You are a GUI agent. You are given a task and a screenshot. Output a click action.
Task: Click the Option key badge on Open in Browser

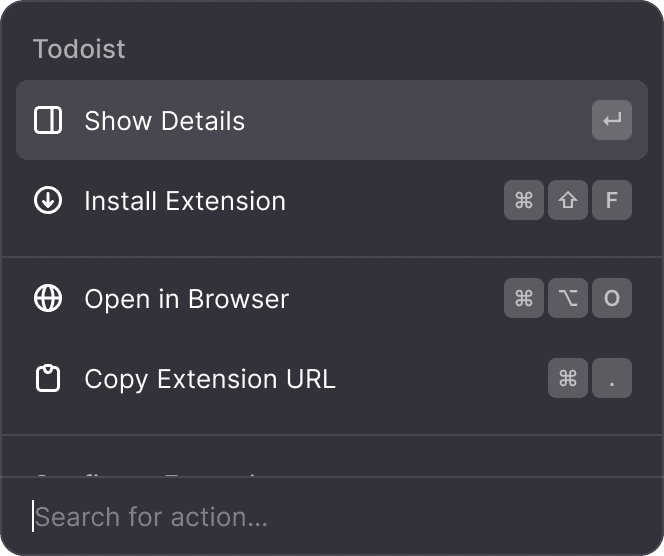point(568,299)
